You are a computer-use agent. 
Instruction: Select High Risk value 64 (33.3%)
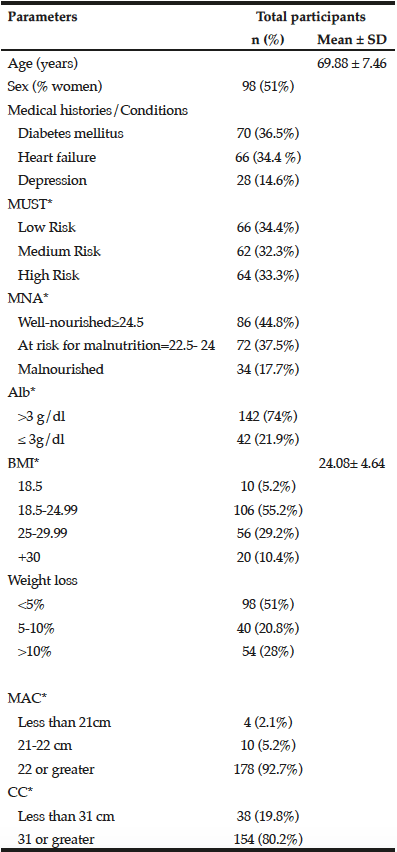[x=269, y=275]
